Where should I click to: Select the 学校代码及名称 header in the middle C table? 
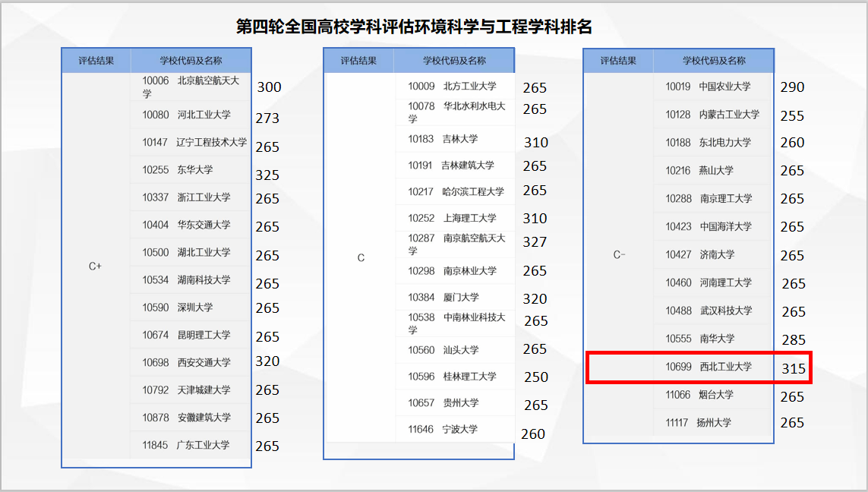click(454, 61)
